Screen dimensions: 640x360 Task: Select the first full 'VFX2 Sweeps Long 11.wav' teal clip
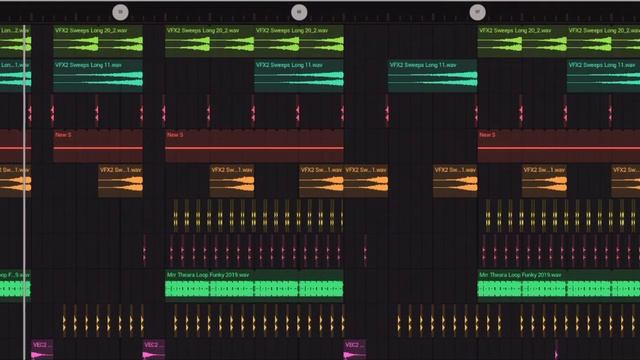[98, 76]
